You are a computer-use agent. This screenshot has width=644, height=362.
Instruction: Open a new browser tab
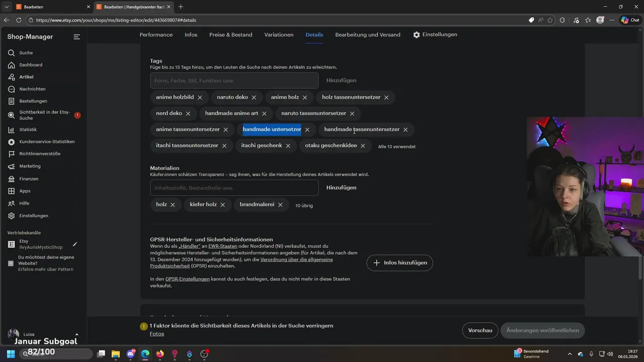(181, 7)
